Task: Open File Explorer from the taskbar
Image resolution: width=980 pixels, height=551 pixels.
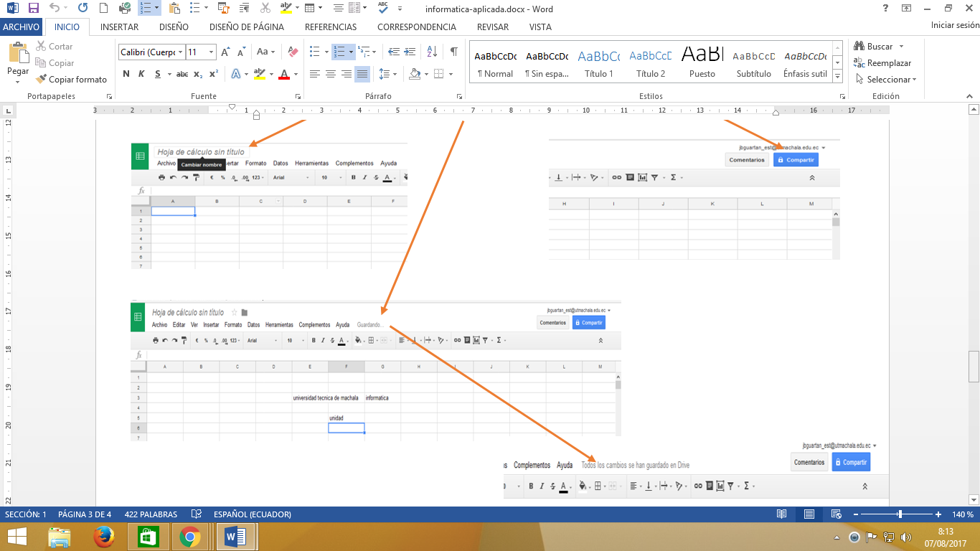Action: coord(60,537)
